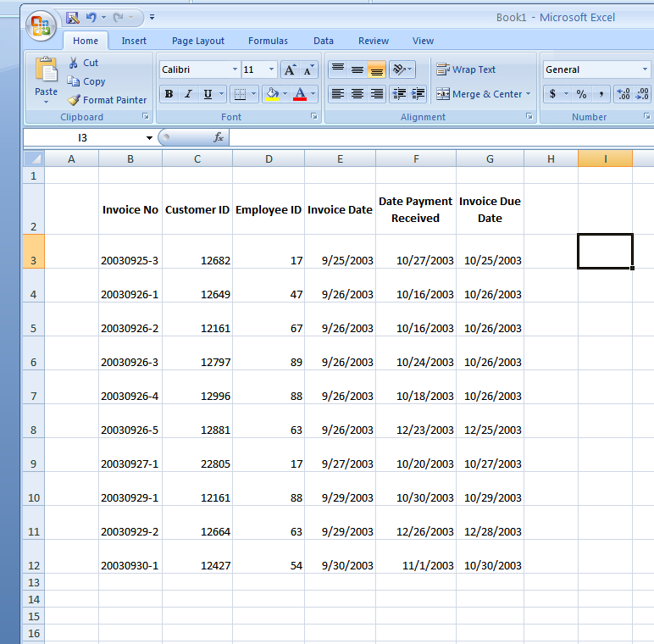Switch to the View tab
This screenshot has width=654, height=644.
pyautogui.click(x=423, y=41)
